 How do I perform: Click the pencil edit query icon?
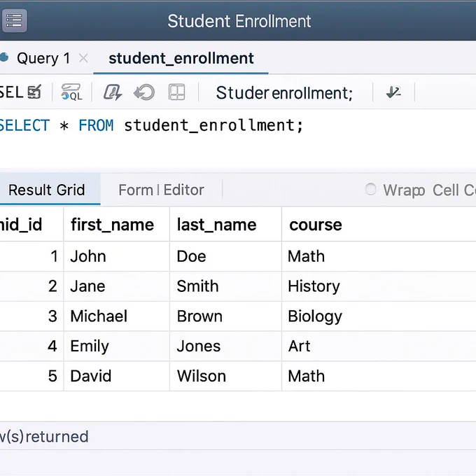coord(113,92)
